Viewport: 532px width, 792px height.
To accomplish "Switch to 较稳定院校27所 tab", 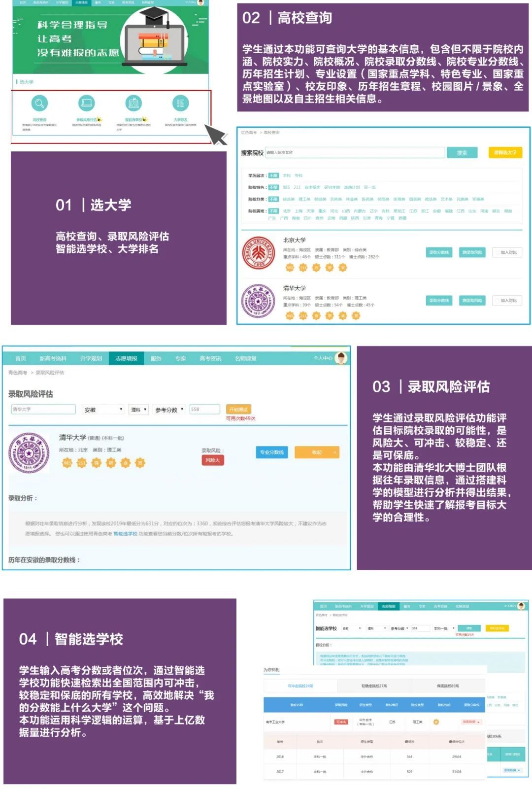I will click(374, 686).
